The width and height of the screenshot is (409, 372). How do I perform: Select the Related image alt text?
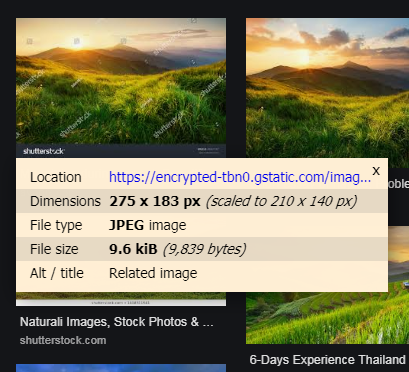[x=153, y=273]
